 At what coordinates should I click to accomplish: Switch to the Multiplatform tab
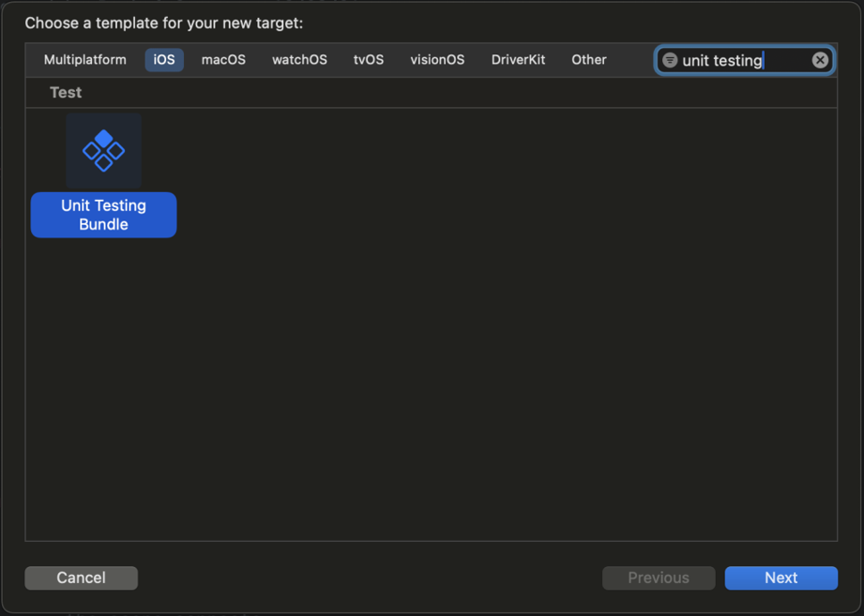[x=84, y=59]
